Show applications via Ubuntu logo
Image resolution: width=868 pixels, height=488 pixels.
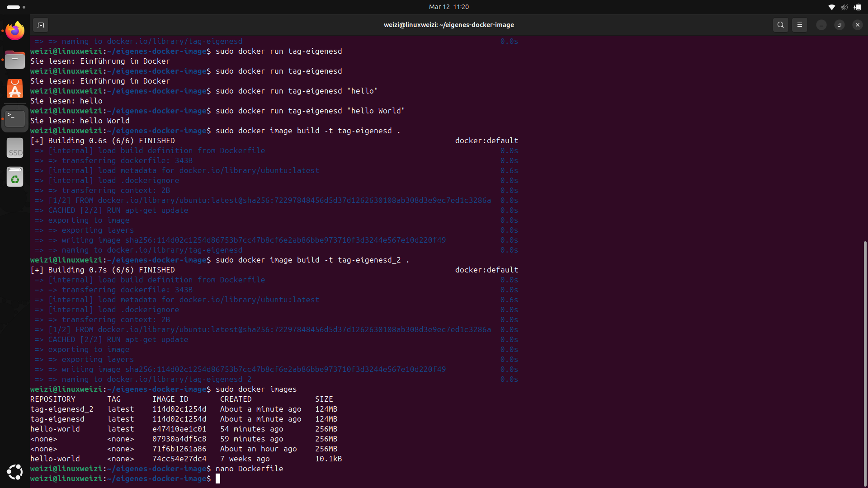tap(15, 472)
